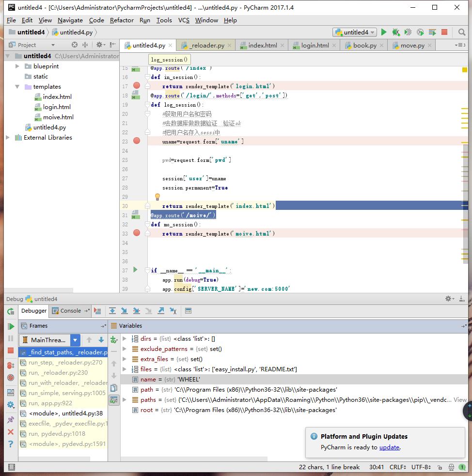The width and height of the screenshot is (472, 476).
Task: Open debugger settings gear in sidebar
Action: coord(11,405)
